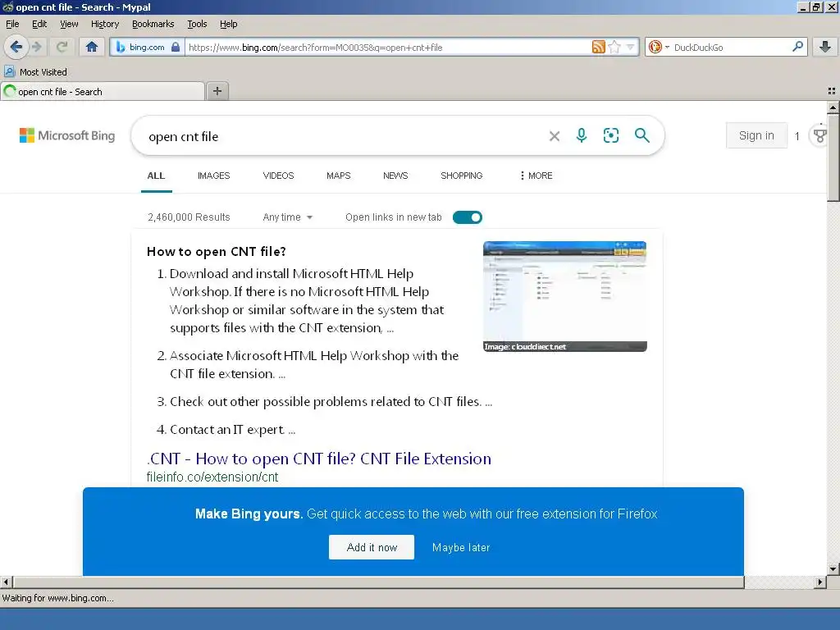Click the browser address bar URL
Viewport: 840px width, 630px height.
coord(386,47)
